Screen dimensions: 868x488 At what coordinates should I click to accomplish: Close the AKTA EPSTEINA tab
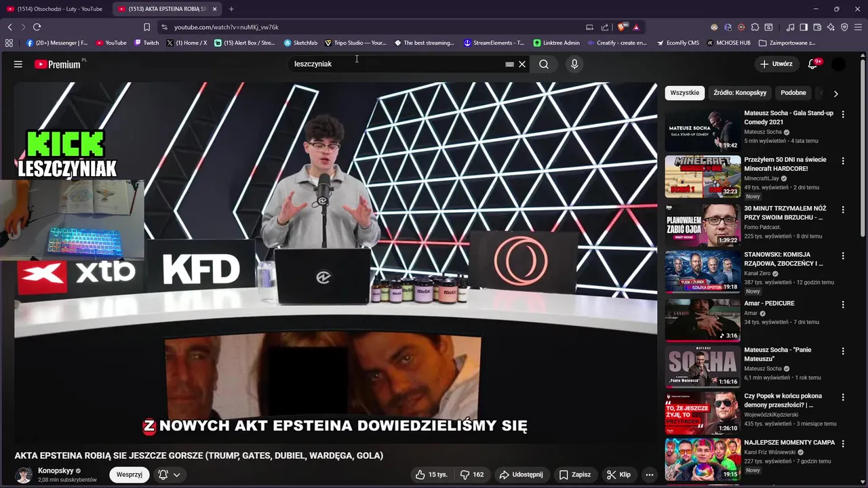215,9
